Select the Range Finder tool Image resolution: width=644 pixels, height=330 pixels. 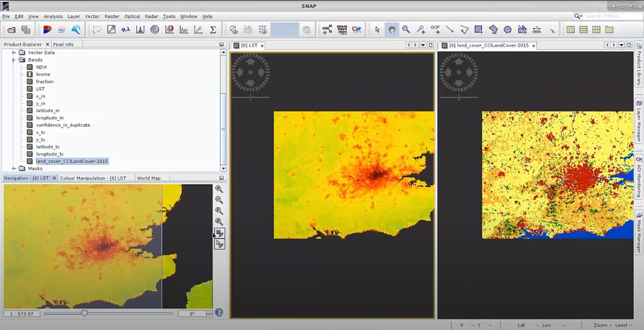click(x=536, y=30)
